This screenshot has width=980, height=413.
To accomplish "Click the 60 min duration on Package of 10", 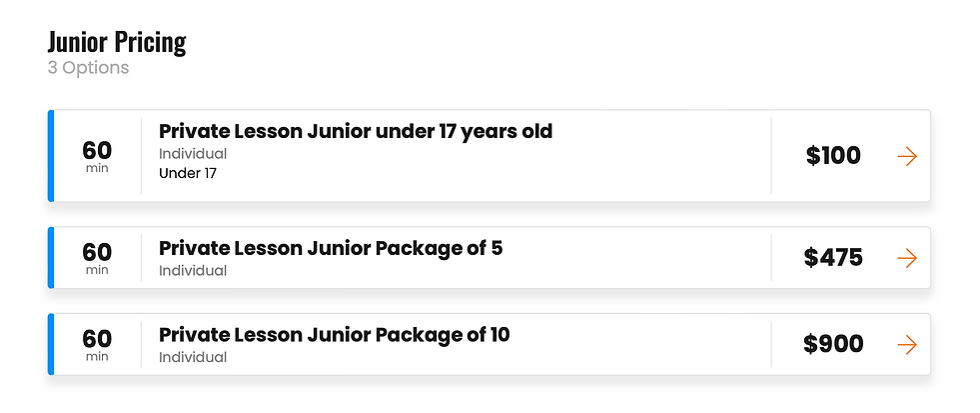I will pyautogui.click(x=97, y=345).
